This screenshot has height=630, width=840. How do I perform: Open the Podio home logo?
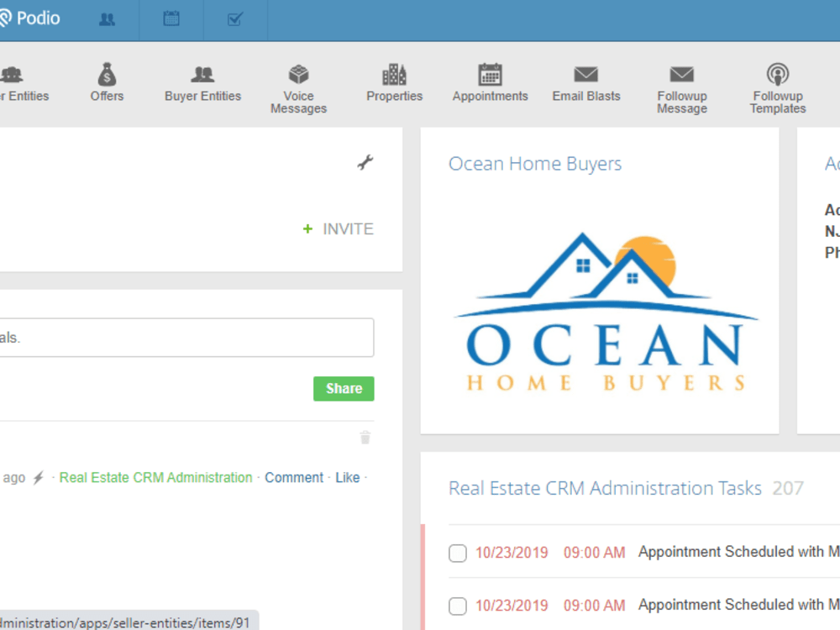point(29,18)
